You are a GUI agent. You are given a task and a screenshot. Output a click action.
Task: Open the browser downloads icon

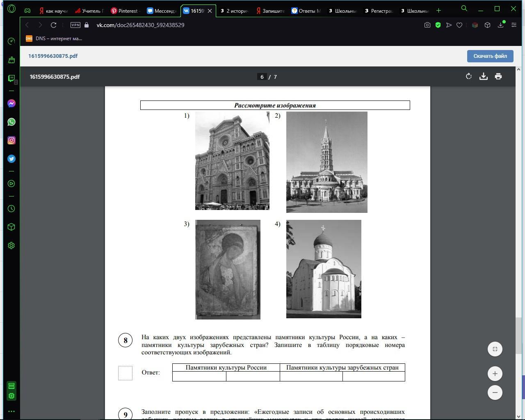click(x=501, y=25)
